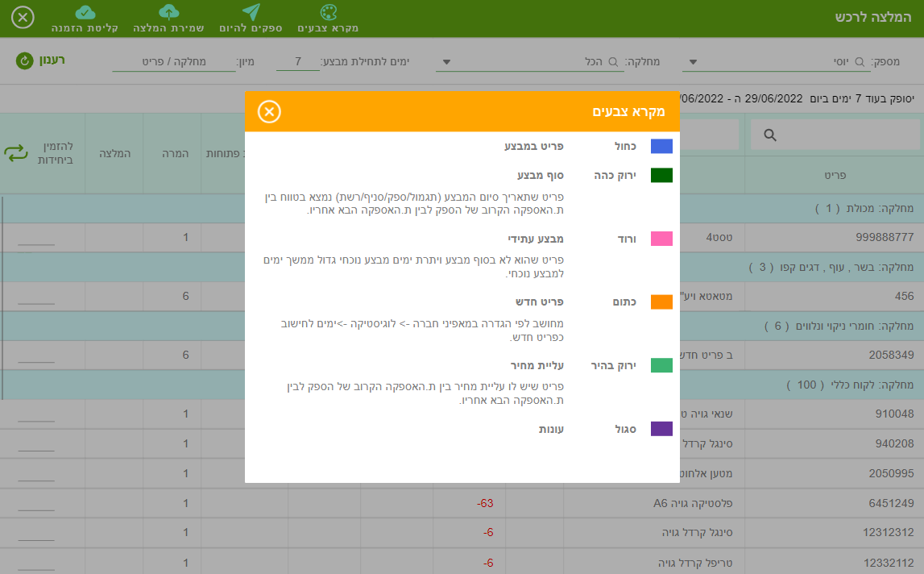Select the blue color swatch
Viewport: 924px width, 574px height.
point(661,146)
